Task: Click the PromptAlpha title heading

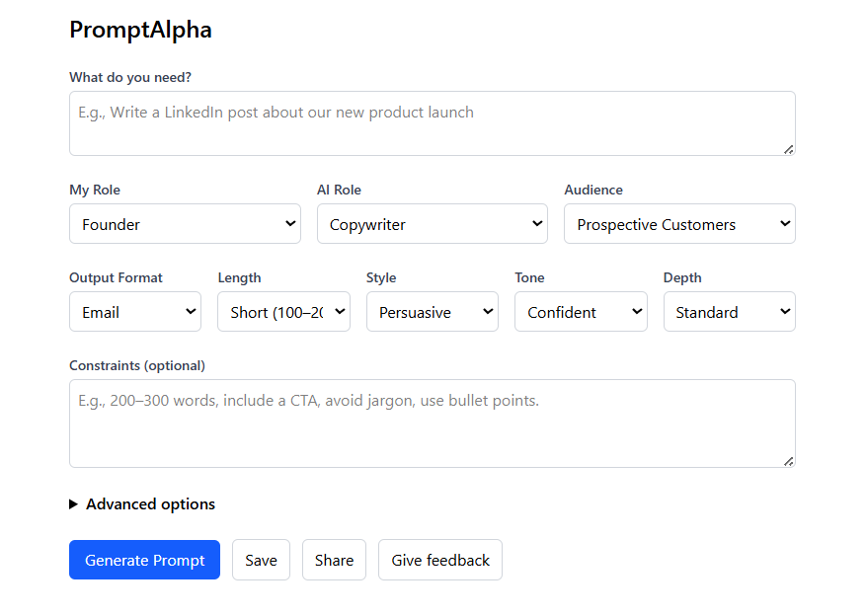Action: pyautogui.click(x=140, y=30)
